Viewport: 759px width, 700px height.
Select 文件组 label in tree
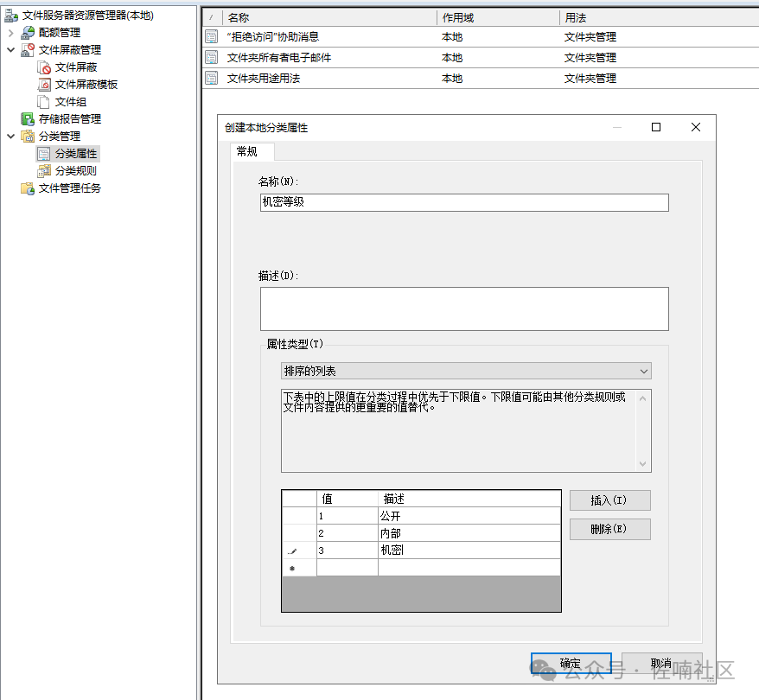pos(71,102)
